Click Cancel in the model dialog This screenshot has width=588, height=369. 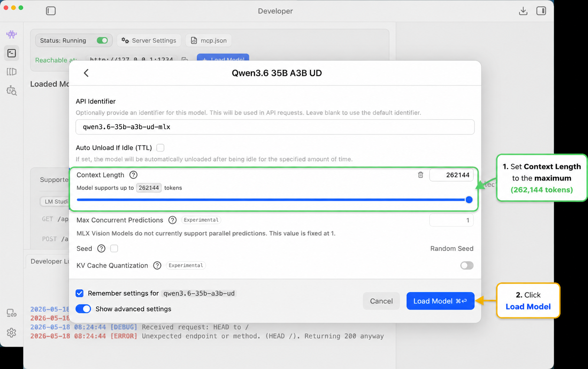381,301
